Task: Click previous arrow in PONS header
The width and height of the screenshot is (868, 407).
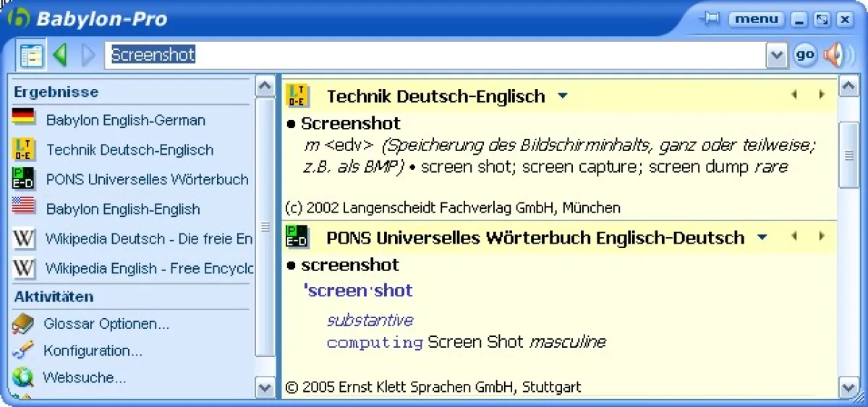Action: (x=795, y=236)
